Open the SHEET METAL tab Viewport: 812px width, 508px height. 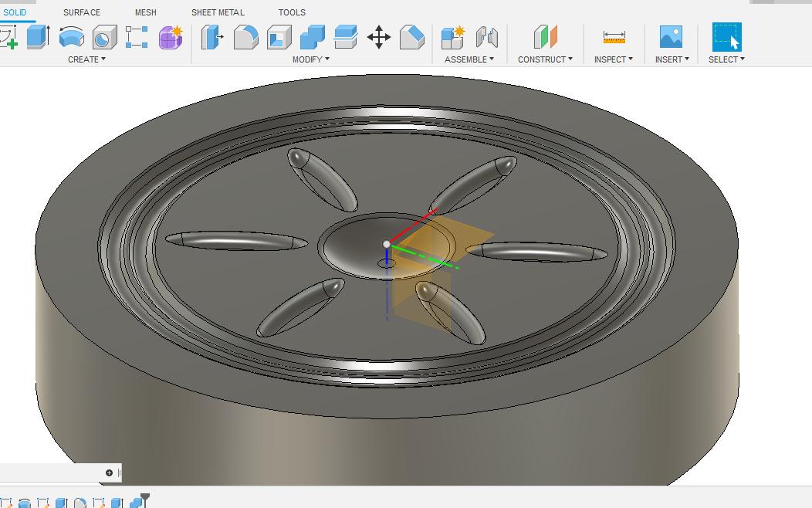218,12
